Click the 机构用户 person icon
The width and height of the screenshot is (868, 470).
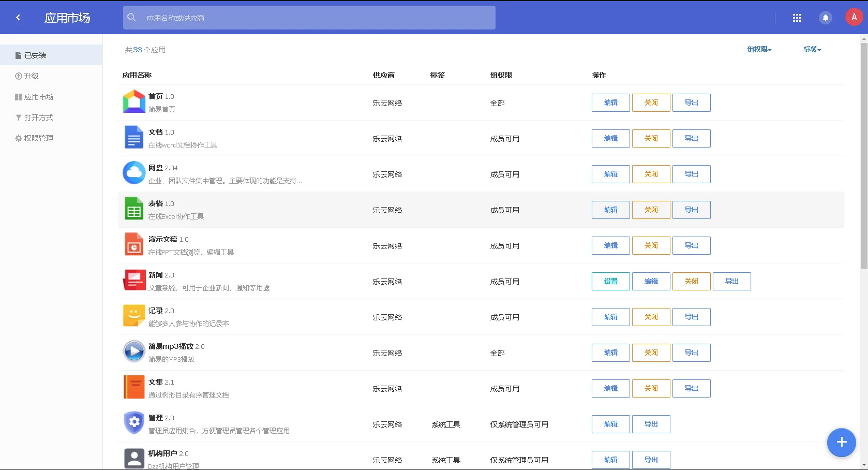134,459
